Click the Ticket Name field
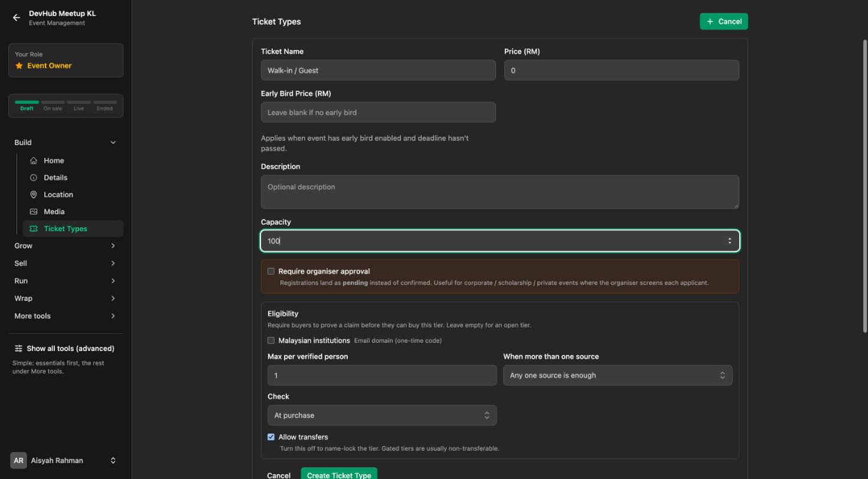 coord(378,70)
